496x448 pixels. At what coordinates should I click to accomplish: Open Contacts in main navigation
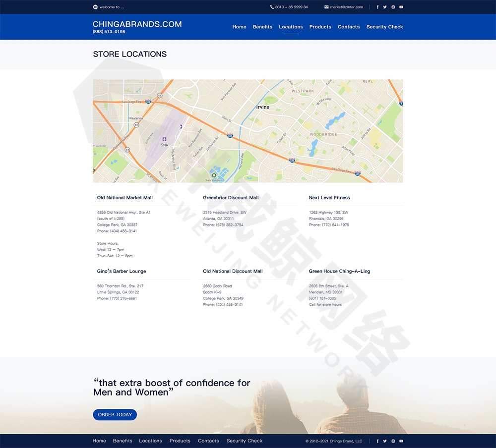[349, 27]
